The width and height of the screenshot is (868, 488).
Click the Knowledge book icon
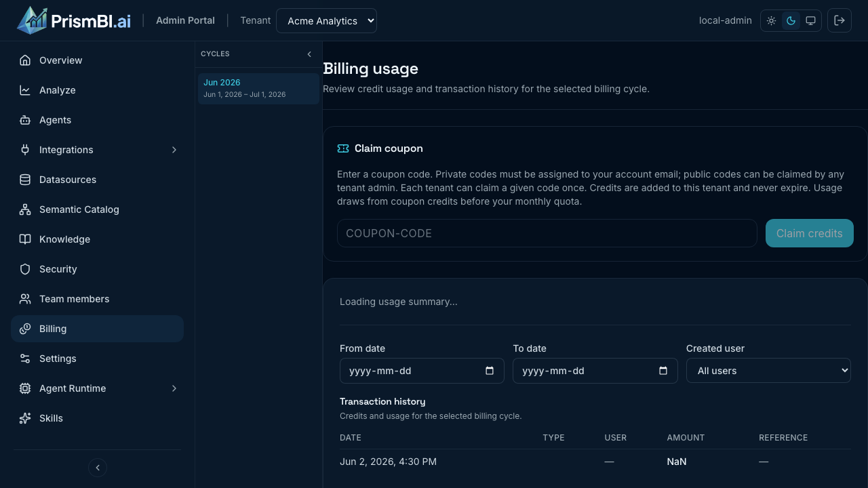tap(25, 239)
